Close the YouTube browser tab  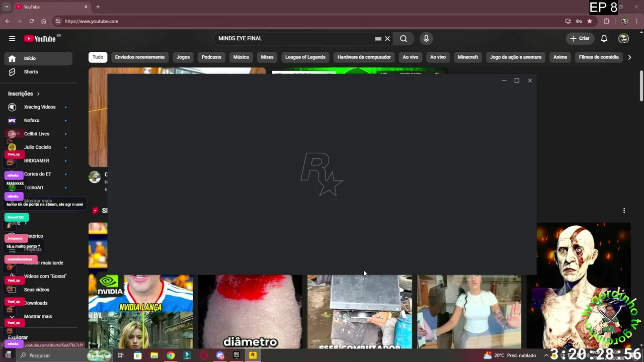coord(86,7)
